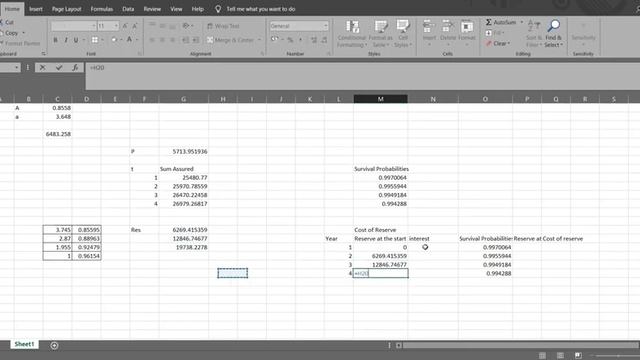Open Sort & Filter menu

click(533, 33)
